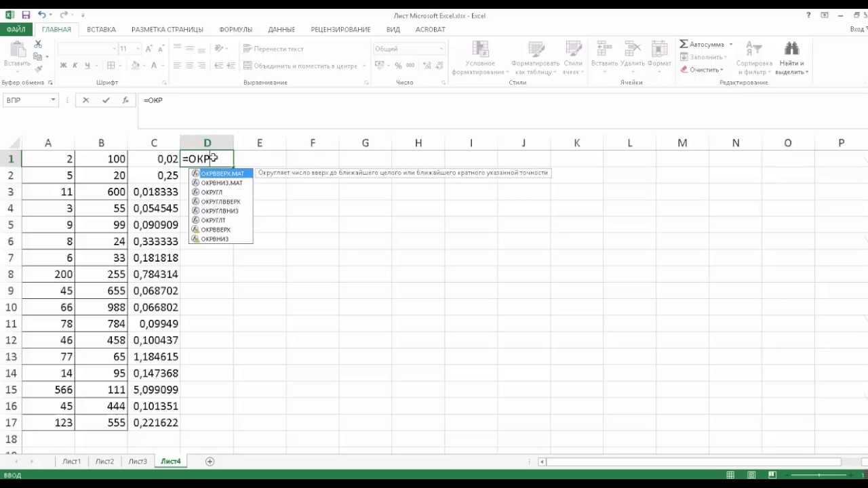The width and height of the screenshot is (868, 488).
Task: Click the confirm checkmark in formula bar
Action: [x=106, y=100]
